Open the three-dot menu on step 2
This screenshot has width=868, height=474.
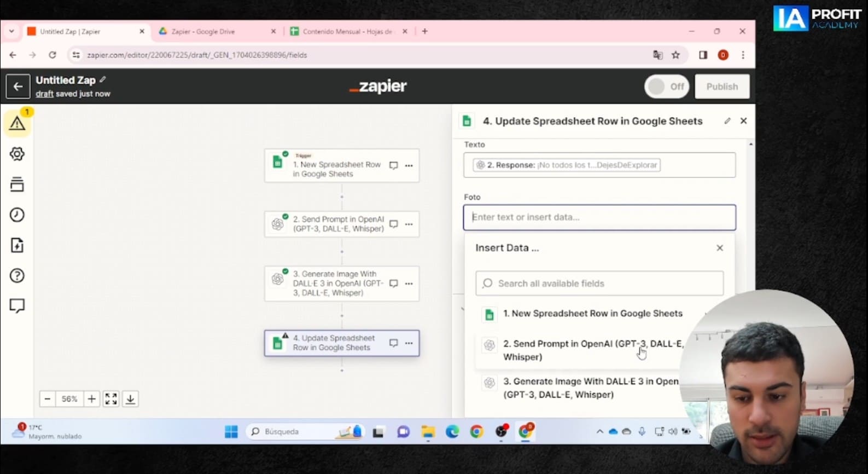409,224
